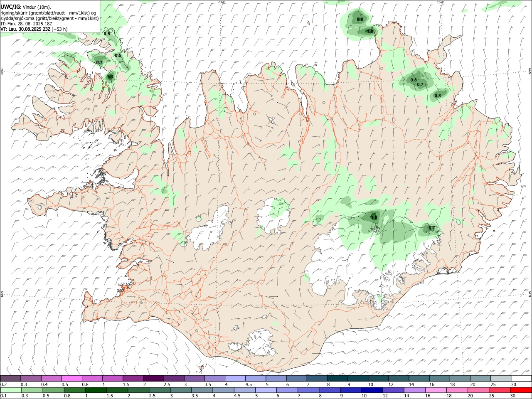Click the '0.7' label in the northeast rain cluster
This screenshot has height=399, width=532.
(x=420, y=84)
